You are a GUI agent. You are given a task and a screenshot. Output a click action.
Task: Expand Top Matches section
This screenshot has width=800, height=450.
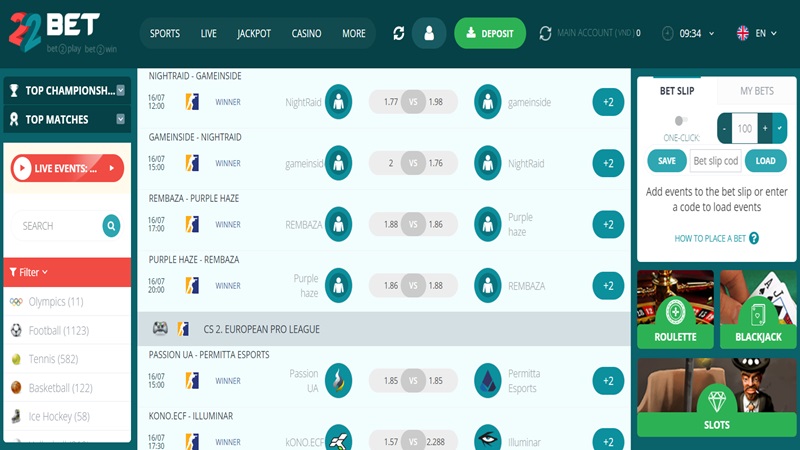pyautogui.click(x=120, y=119)
